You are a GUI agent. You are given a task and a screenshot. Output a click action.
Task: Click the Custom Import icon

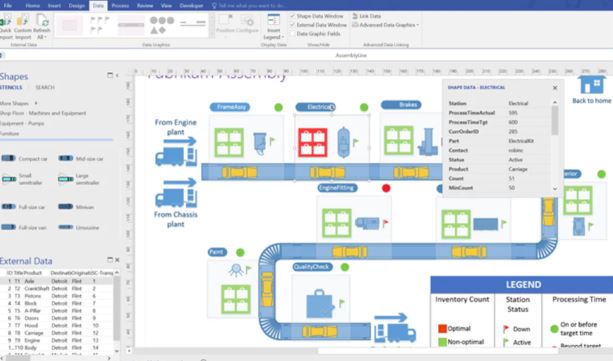click(x=23, y=26)
